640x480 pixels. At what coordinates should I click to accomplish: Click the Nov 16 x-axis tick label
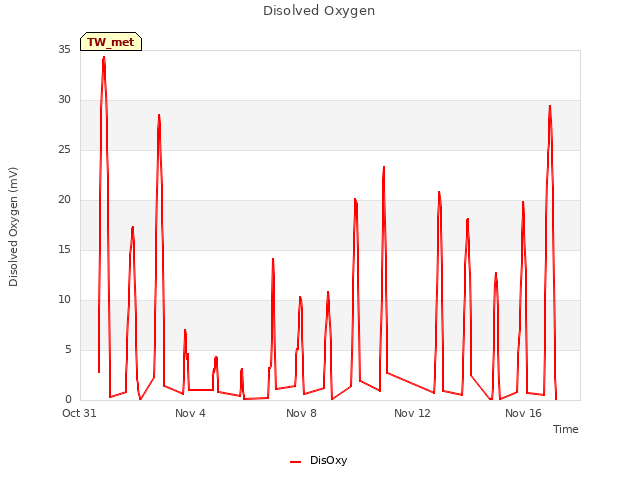coord(523,413)
